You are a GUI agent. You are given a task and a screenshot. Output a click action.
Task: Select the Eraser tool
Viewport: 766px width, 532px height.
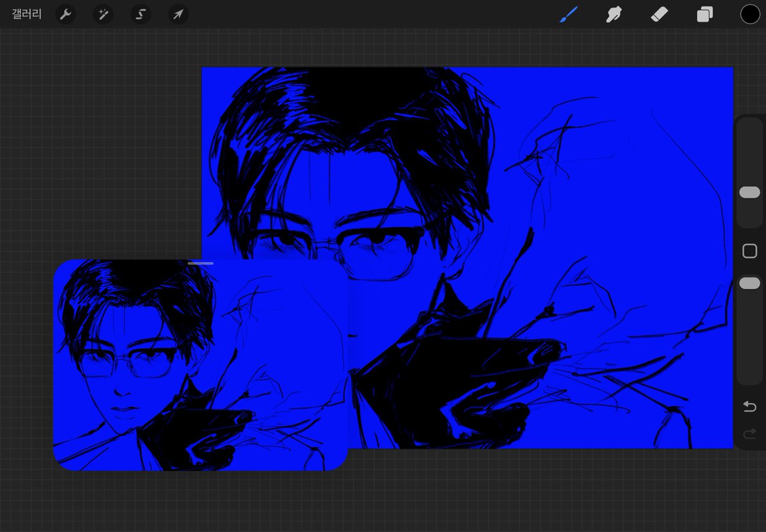tap(659, 14)
